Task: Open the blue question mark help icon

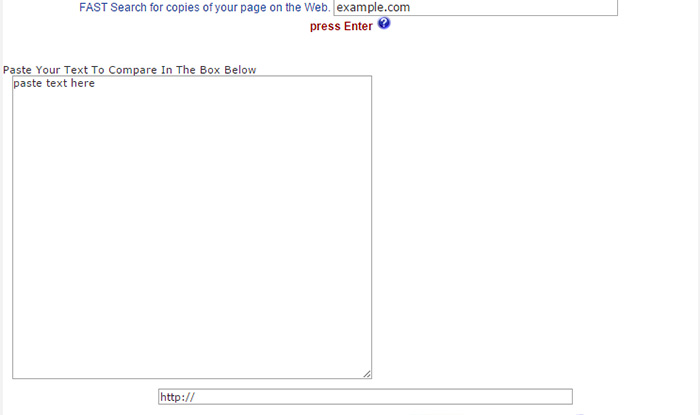Action: click(x=383, y=23)
